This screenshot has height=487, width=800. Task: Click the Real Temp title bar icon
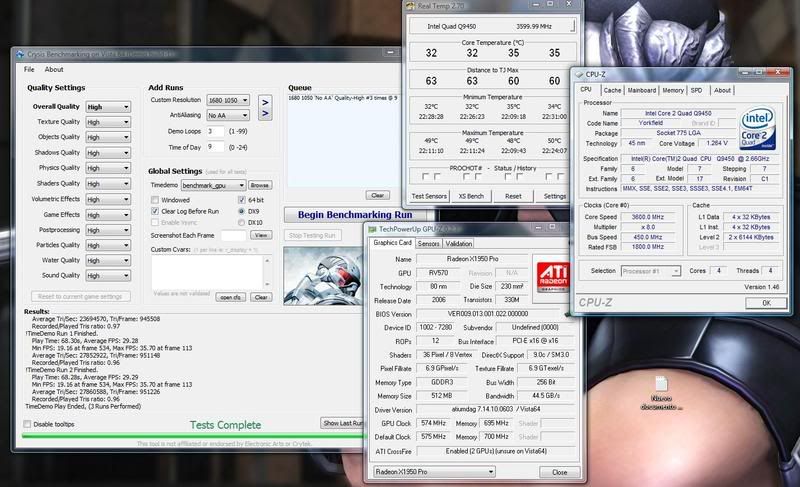pyautogui.click(x=411, y=6)
